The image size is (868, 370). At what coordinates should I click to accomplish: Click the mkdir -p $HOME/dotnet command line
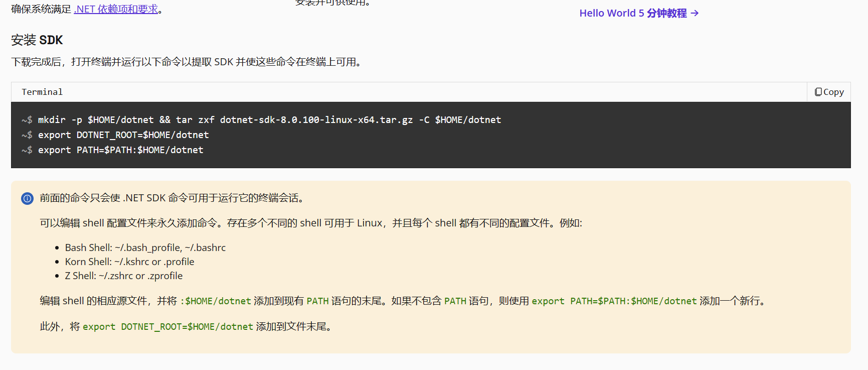pyautogui.click(x=269, y=120)
